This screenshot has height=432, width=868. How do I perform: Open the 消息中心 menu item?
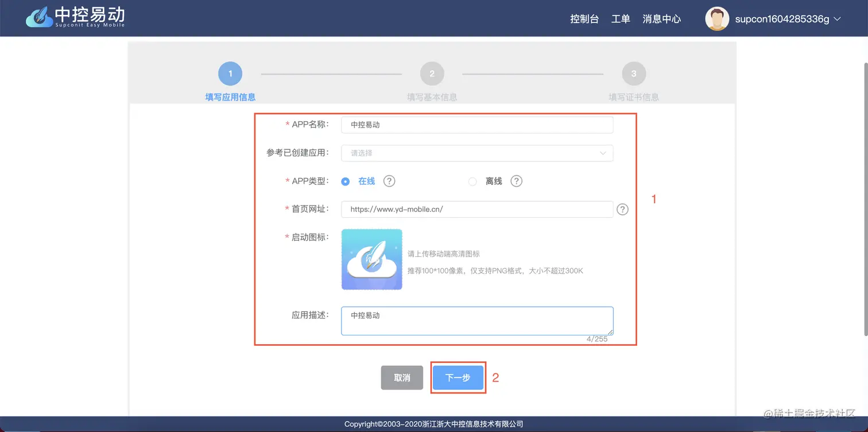[662, 19]
